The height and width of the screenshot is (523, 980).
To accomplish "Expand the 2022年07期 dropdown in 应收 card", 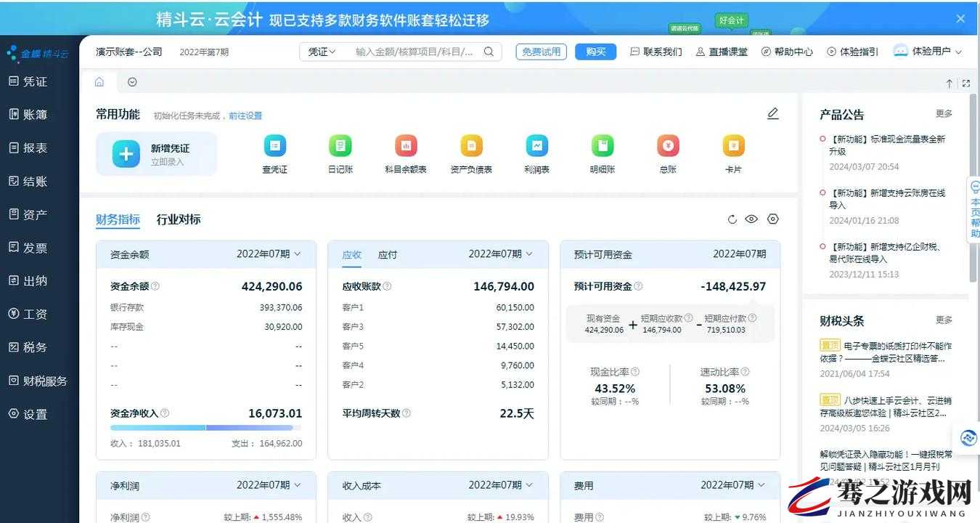I will tap(501, 254).
